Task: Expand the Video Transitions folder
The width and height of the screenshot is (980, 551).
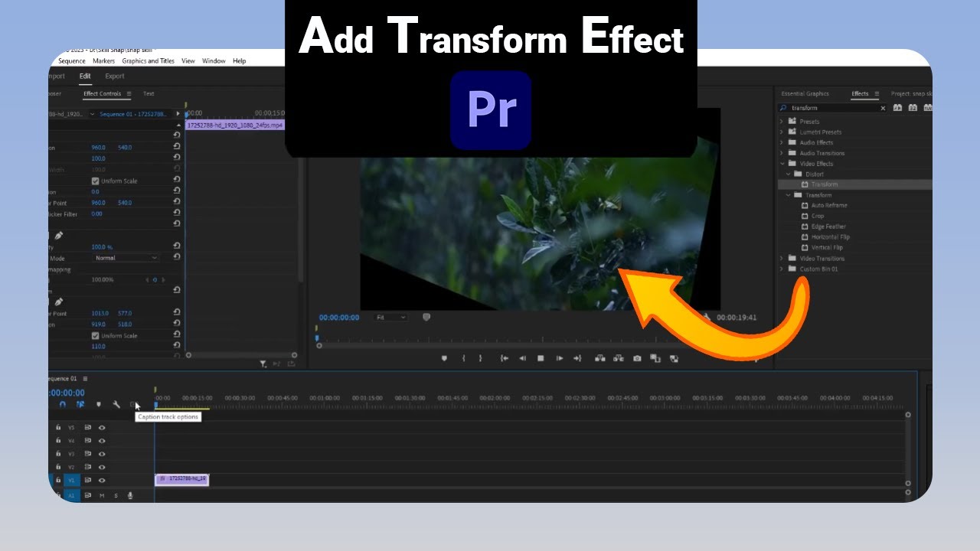Action: pyautogui.click(x=782, y=259)
